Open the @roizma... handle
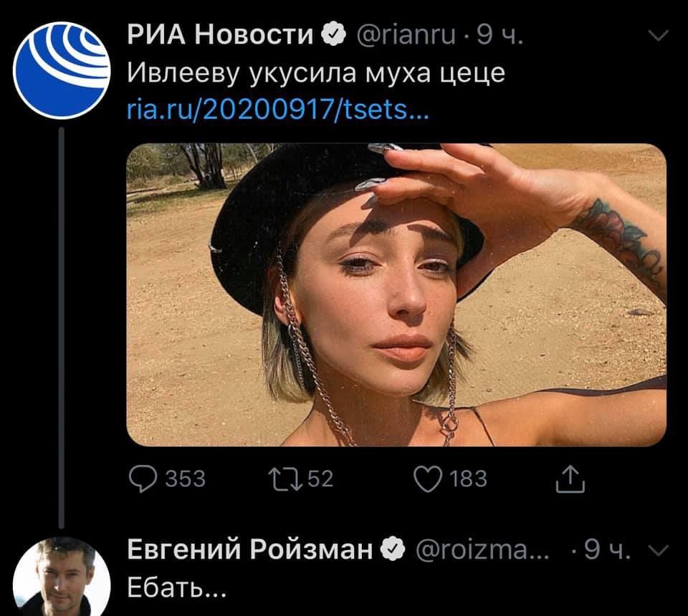Viewport: 688px width, 616px height. (482, 549)
